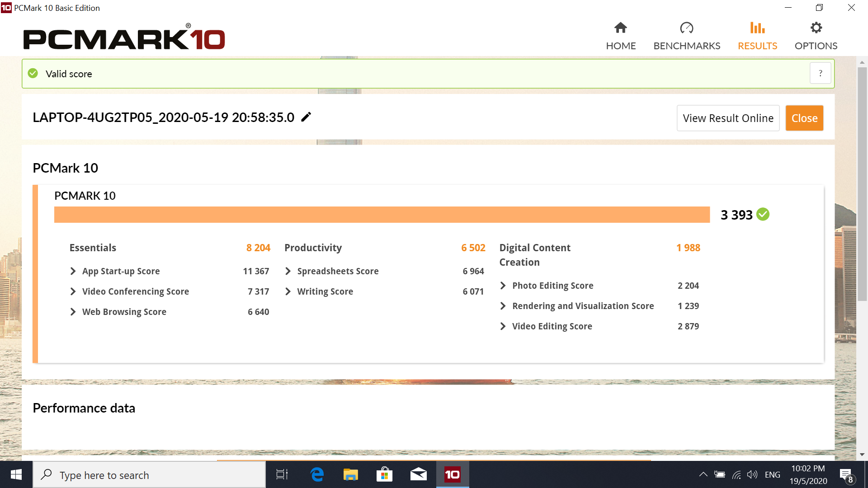Expand Video Conferencing Score details
The width and height of the screenshot is (868, 488).
point(73,291)
